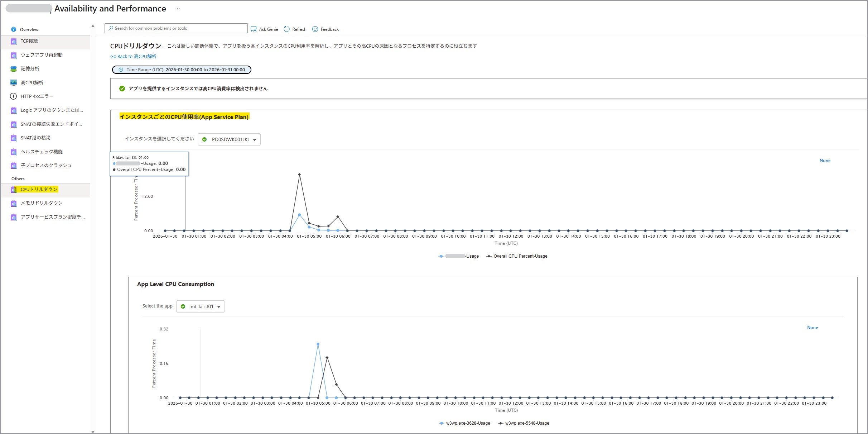The width and height of the screenshot is (868, 434).
Task: Open the mt-la-st01 app dropdown
Action: click(201, 306)
